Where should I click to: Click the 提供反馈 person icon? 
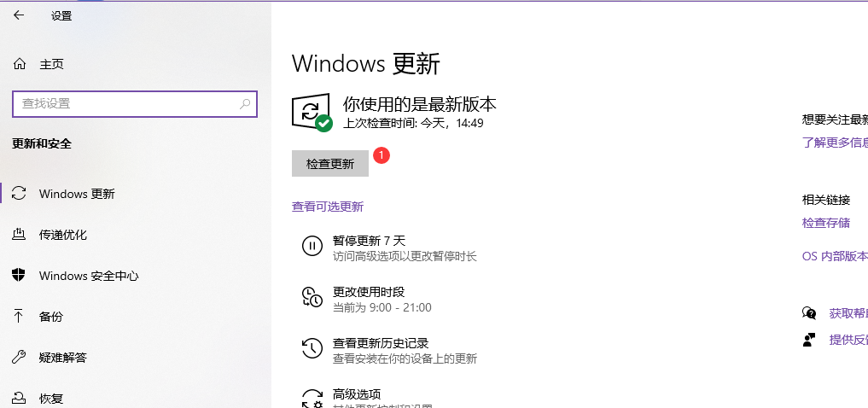coord(809,340)
